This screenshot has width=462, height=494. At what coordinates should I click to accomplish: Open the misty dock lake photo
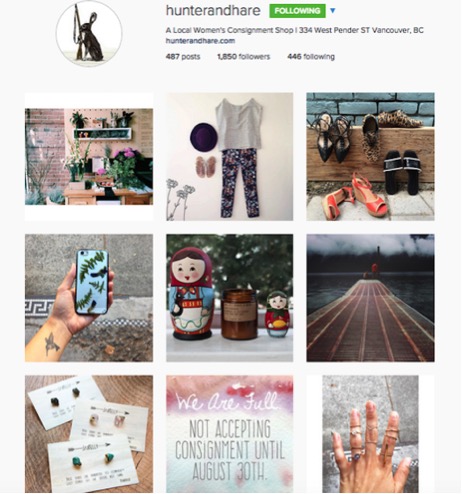(x=370, y=298)
